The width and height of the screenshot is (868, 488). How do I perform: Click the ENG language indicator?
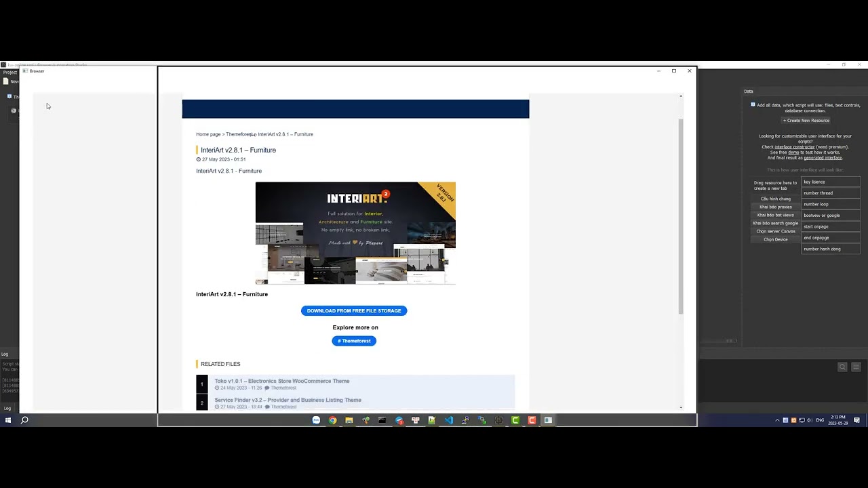tap(820, 420)
